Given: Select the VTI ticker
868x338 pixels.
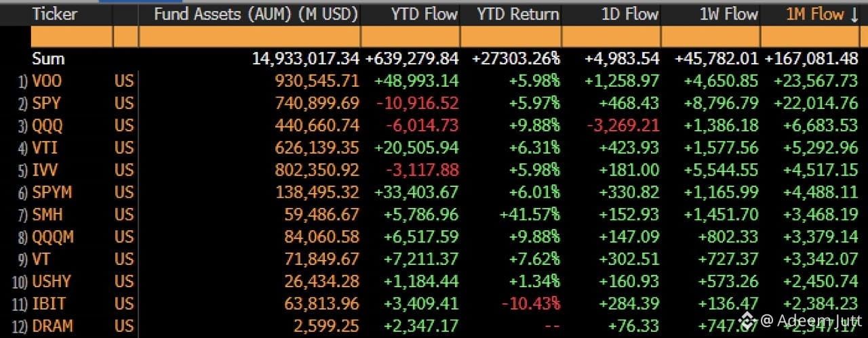Looking at the screenshot, I should tap(45, 148).
